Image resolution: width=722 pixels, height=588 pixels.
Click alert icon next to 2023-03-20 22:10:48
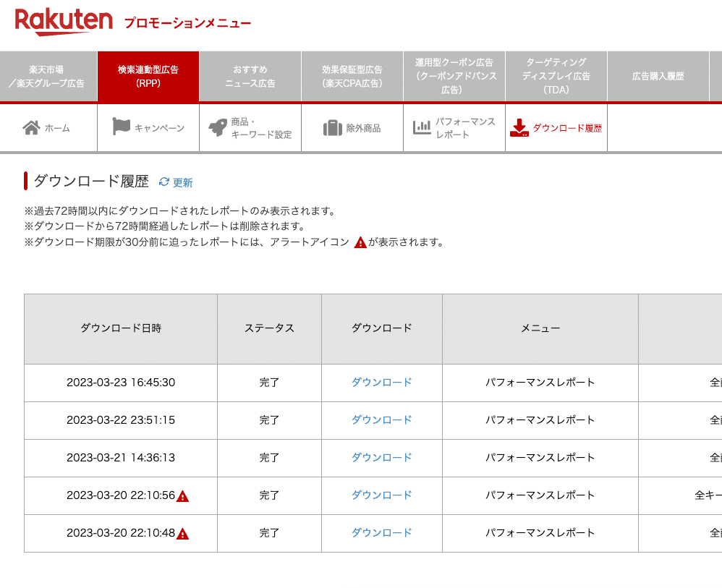coord(183,534)
